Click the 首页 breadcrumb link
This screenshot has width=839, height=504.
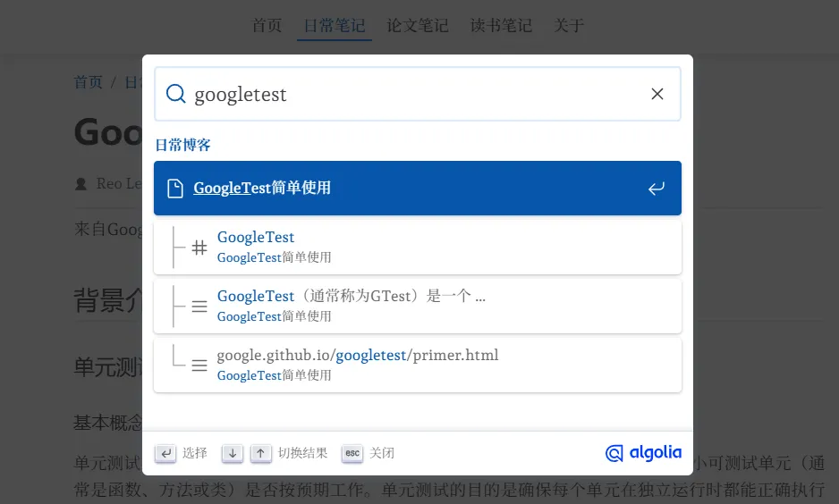coord(89,82)
